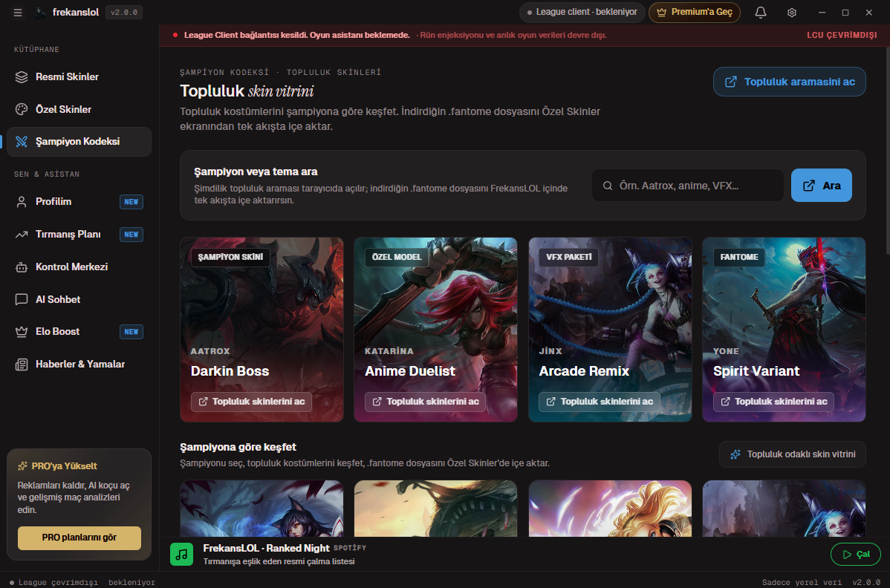Click the Haberler & Yamalar newspaper icon
Image resolution: width=890 pixels, height=588 pixels.
click(x=22, y=365)
